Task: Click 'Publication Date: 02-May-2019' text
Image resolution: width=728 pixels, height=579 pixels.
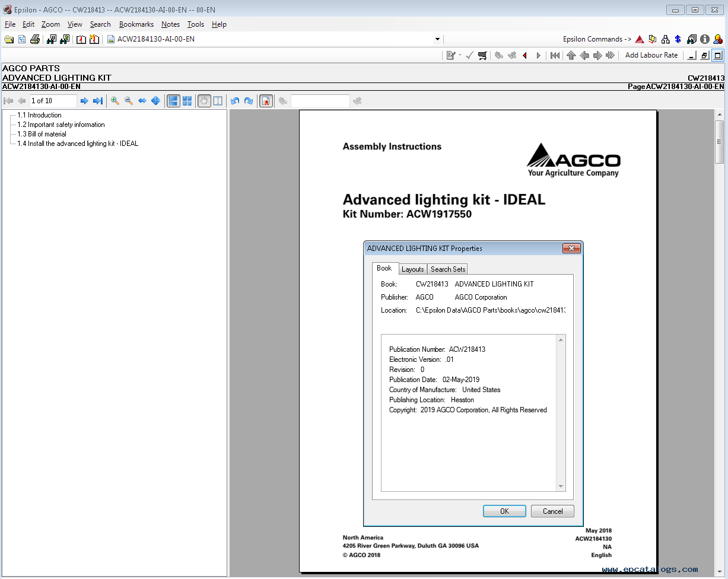Action: 434,380
